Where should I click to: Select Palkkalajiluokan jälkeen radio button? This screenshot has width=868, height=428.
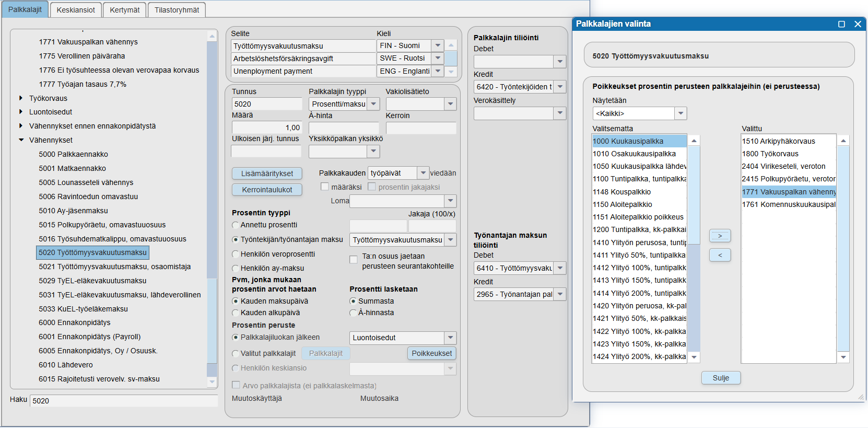[x=236, y=337]
